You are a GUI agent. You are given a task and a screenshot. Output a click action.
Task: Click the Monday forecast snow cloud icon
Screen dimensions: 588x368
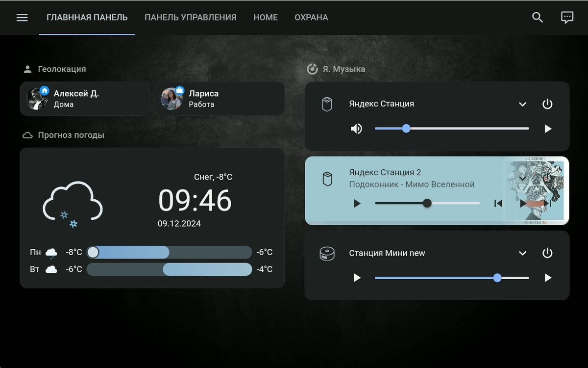[51, 253]
